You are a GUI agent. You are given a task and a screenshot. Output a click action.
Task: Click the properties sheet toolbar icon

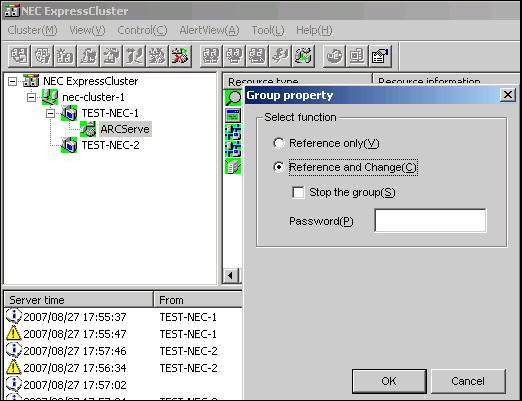click(380, 56)
